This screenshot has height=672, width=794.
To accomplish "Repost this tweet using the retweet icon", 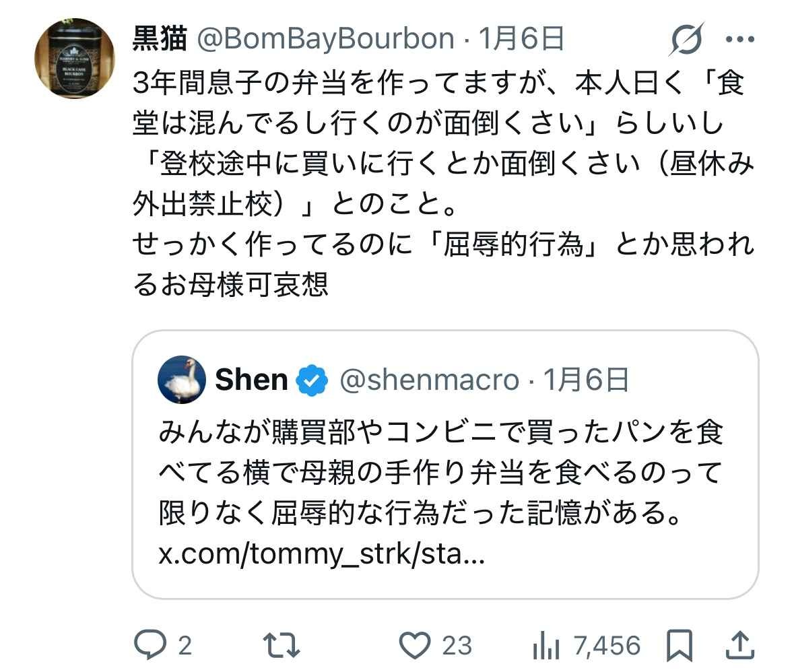I will click(x=281, y=645).
